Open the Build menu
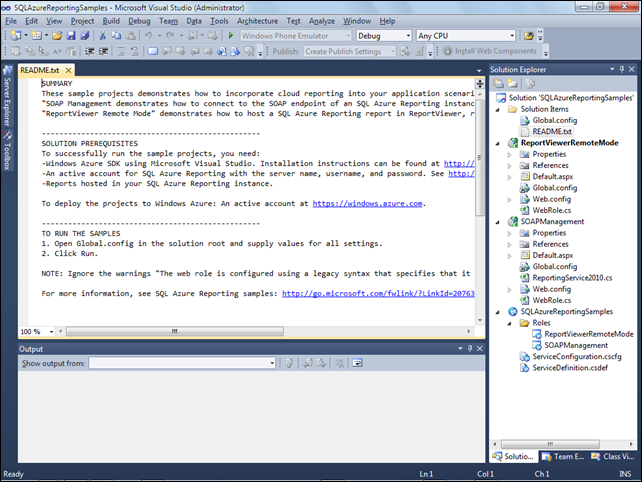 pos(111,21)
